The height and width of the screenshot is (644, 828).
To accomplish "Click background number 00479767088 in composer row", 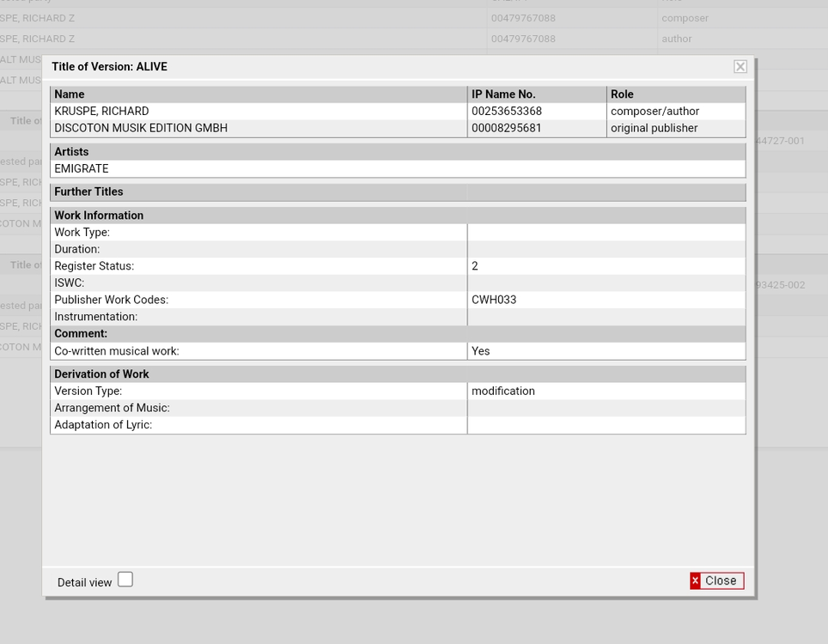I will [x=523, y=18].
